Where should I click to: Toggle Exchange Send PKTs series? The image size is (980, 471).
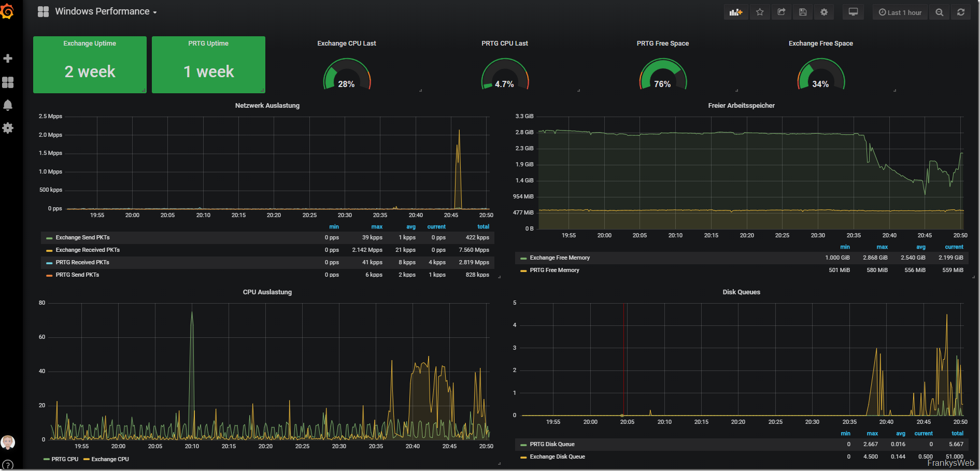(82, 237)
